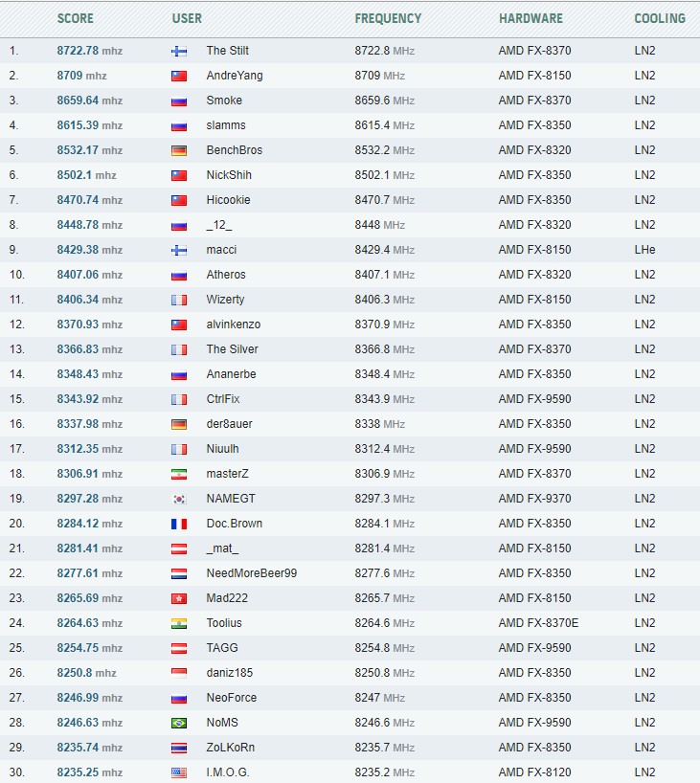Screen dimensions: 700x783
Task: Click 8284.1 MHz frequency in Doc.Brown row
Action: (385, 524)
